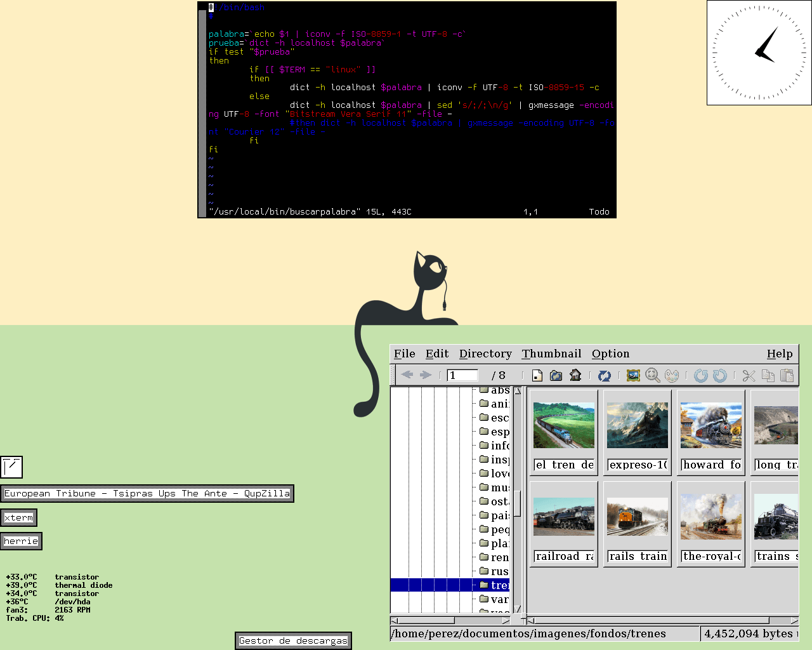The width and height of the screenshot is (812, 650).
Task: Open the Directory menu
Action: [x=485, y=354]
